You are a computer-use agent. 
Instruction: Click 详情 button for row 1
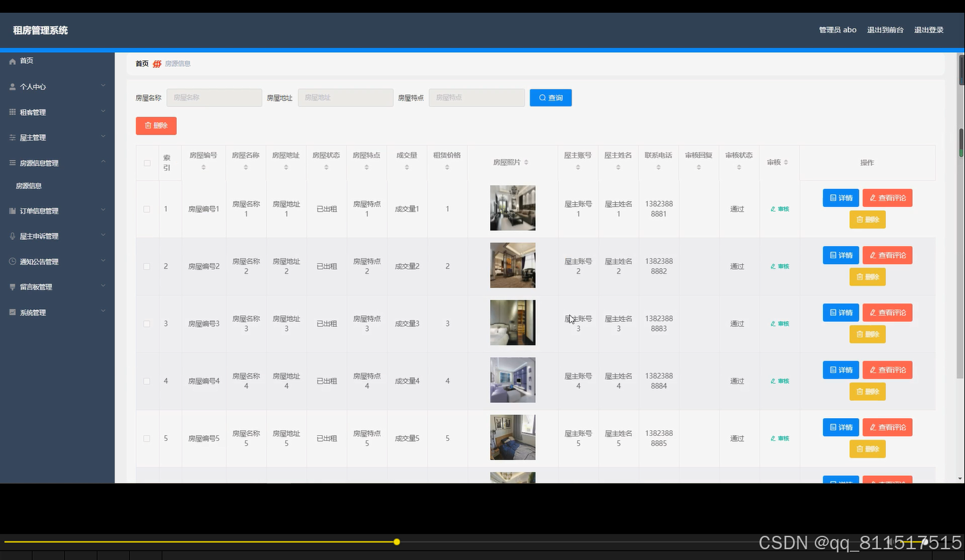(841, 198)
